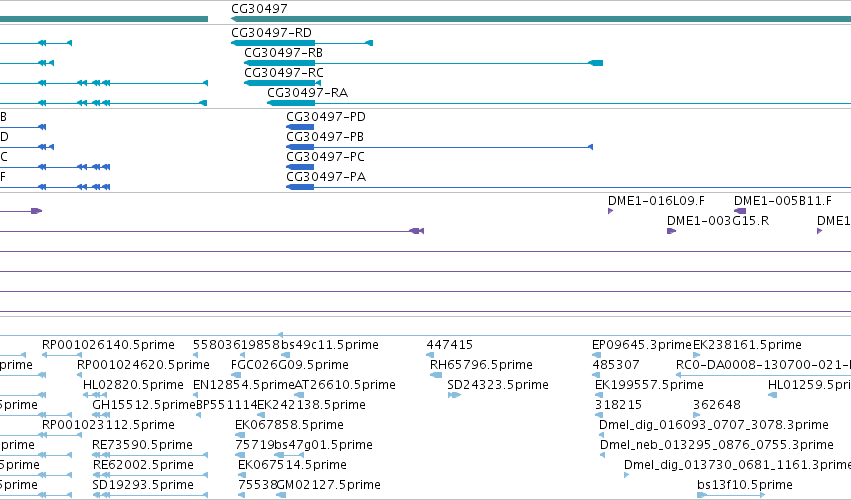This screenshot has width=851, height=500.
Task: Open EST SD24323.5prime
Action: coord(498,385)
